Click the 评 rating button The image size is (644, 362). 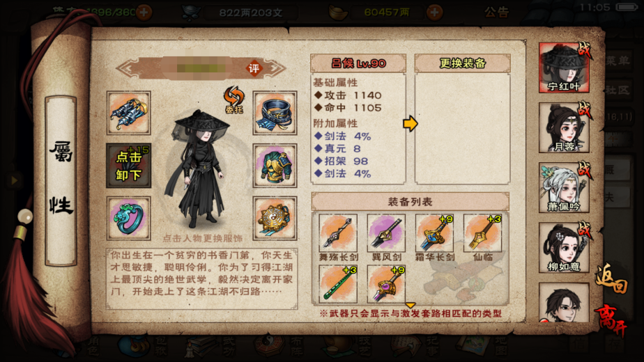254,68
